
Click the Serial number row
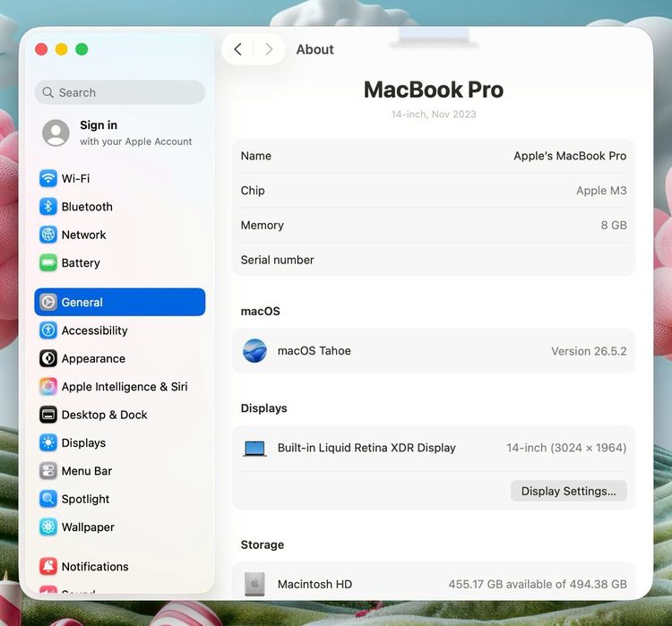pos(434,260)
